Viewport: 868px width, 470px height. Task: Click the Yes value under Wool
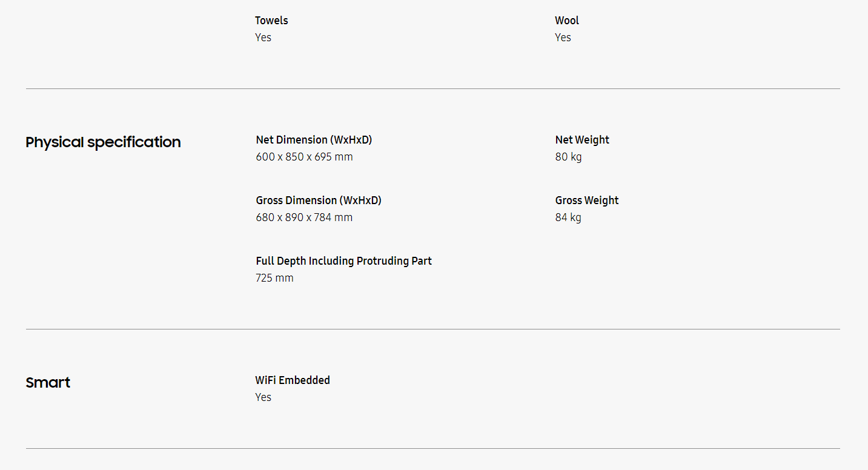(x=563, y=38)
